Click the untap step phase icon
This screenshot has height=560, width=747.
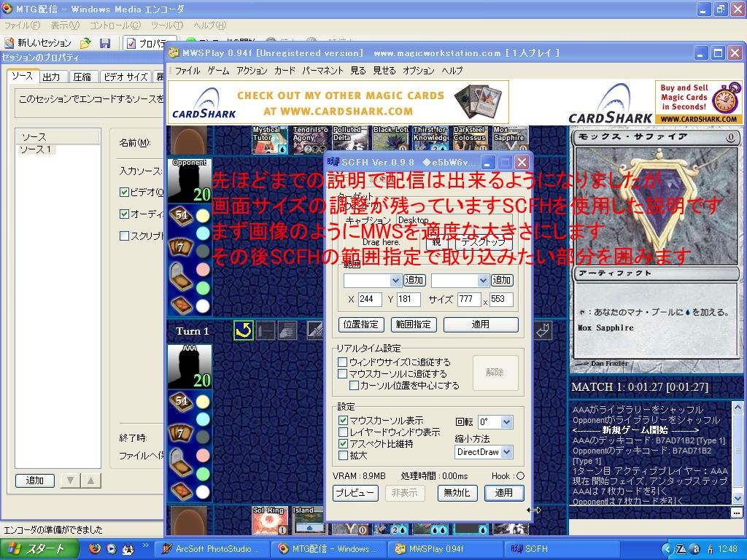[244, 330]
